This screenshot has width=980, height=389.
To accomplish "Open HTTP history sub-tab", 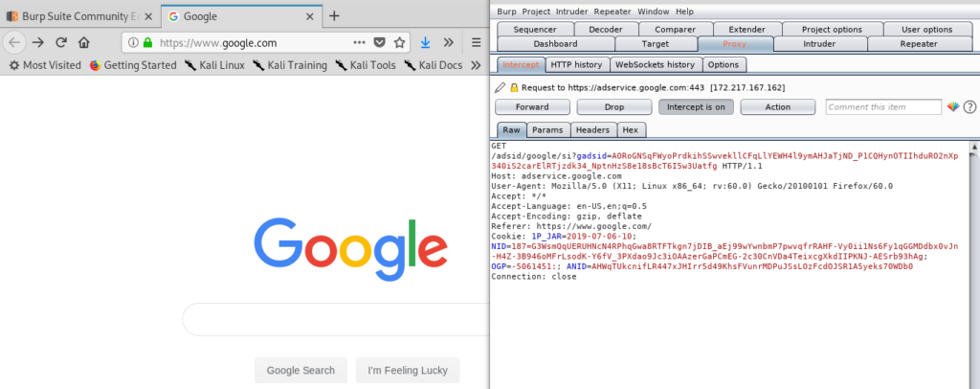I will (576, 64).
